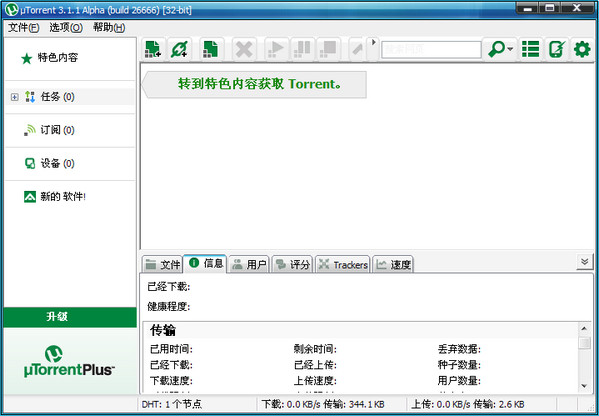Click the 已用时间 label
This screenshot has height=416, width=599.
tap(171, 349)
